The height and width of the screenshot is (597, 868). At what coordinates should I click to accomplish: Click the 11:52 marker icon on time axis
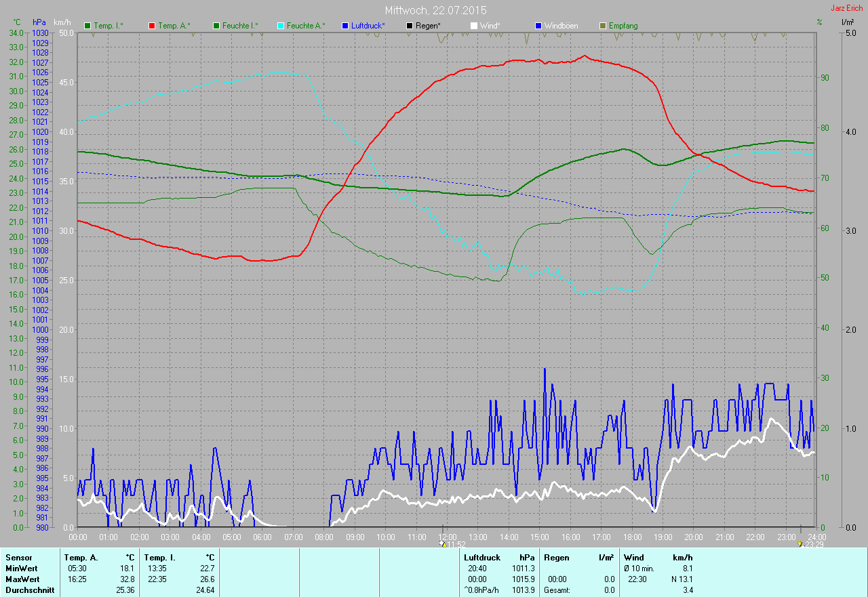tap(443, 544)
